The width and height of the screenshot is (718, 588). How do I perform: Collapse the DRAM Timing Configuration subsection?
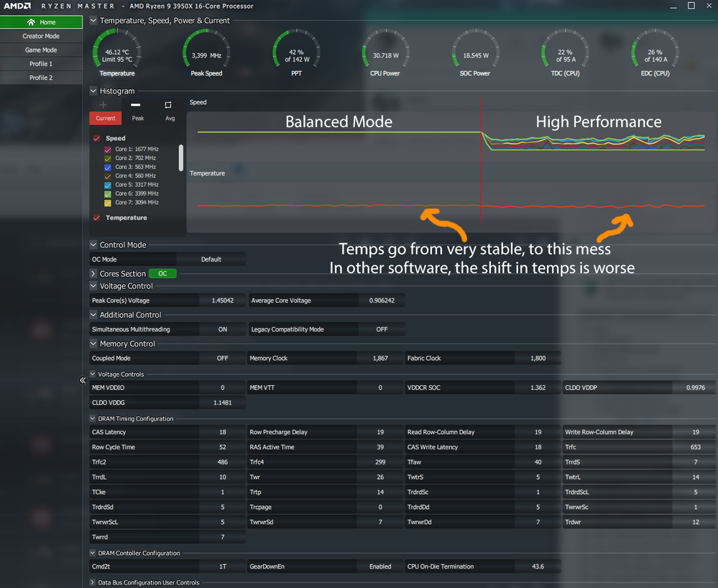[93, 418]
